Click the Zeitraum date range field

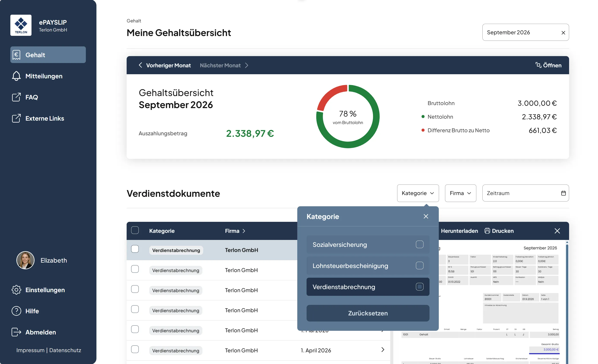(526, 193)
